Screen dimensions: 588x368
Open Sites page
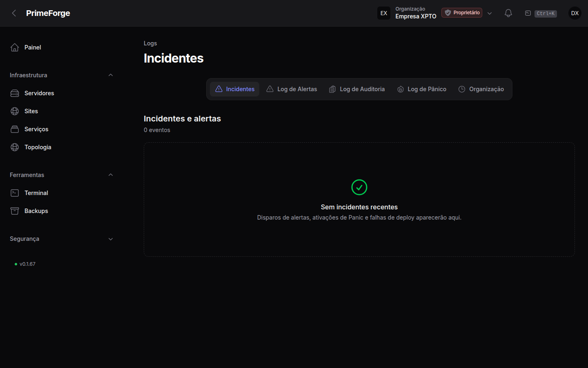coord(61,111)
